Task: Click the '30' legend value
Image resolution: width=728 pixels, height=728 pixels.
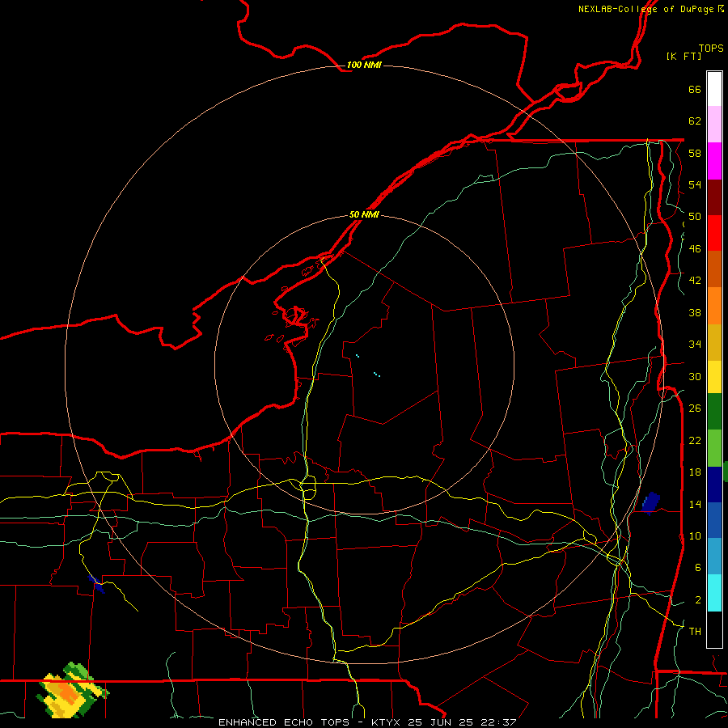Action: [x=695, y=376]
